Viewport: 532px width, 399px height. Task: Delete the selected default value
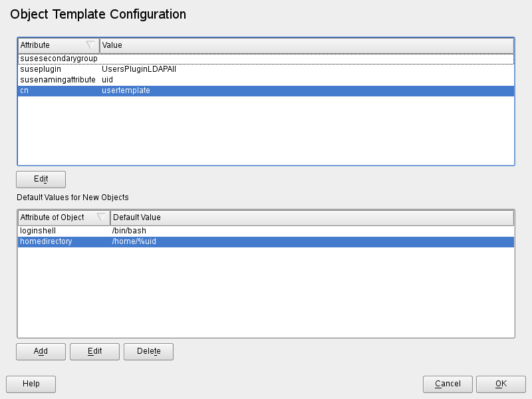[x=148, y=351]
